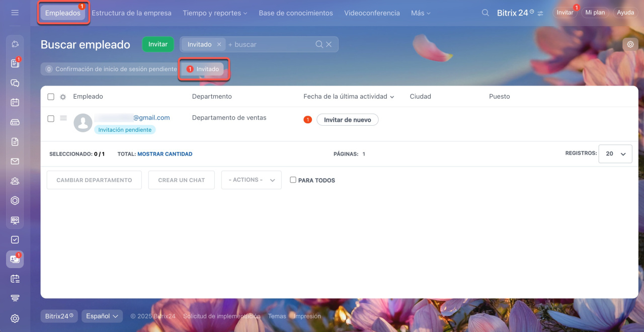Open Base de conocimientos tab

coord(296,13)
